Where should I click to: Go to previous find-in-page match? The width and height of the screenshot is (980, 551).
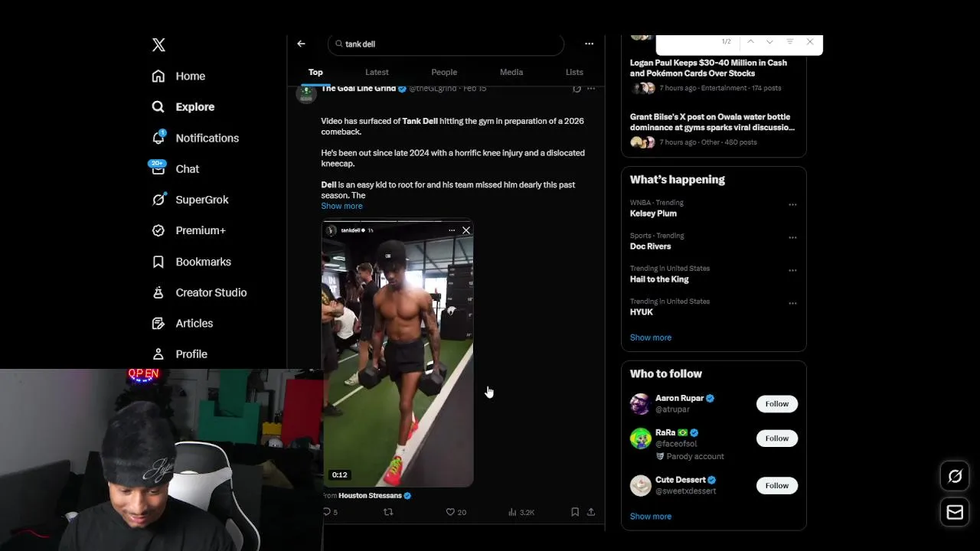[x=750, y=41]
